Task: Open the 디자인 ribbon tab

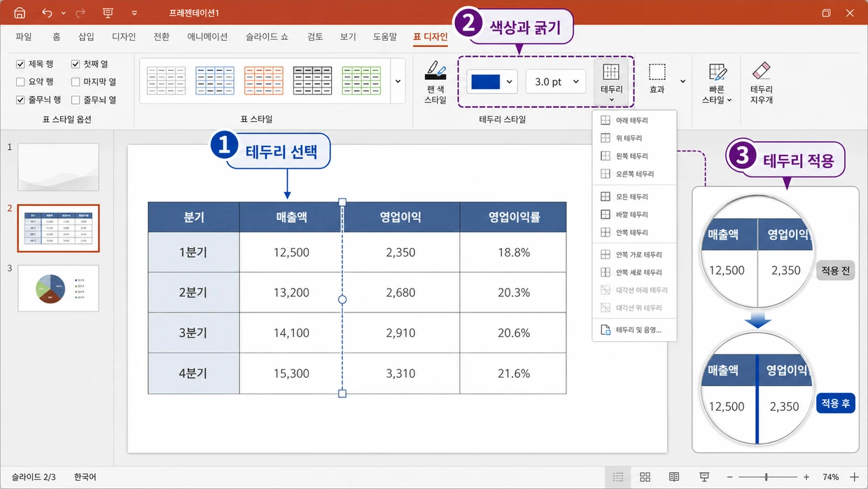Action: point(124,37)
